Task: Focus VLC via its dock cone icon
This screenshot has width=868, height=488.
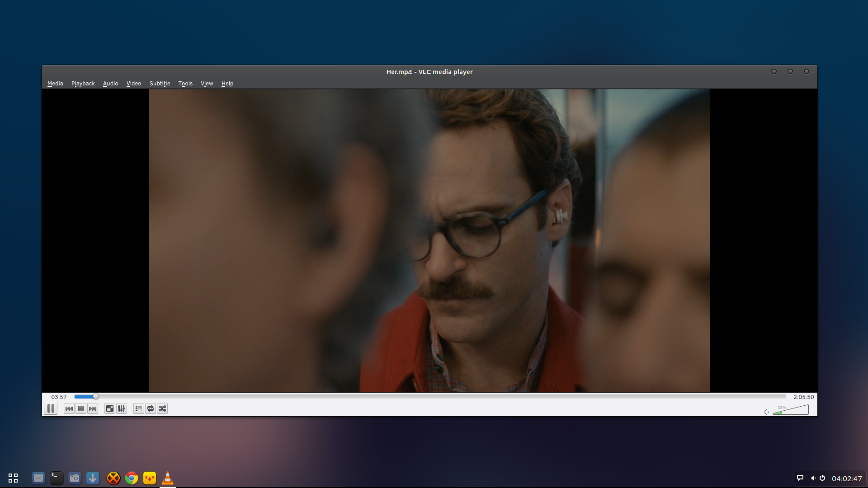Action: (168, 478)
